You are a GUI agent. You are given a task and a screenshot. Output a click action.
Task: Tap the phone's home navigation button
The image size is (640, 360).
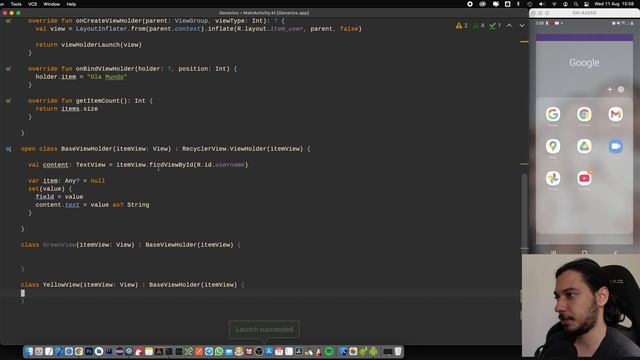click(x=584, y=252)
